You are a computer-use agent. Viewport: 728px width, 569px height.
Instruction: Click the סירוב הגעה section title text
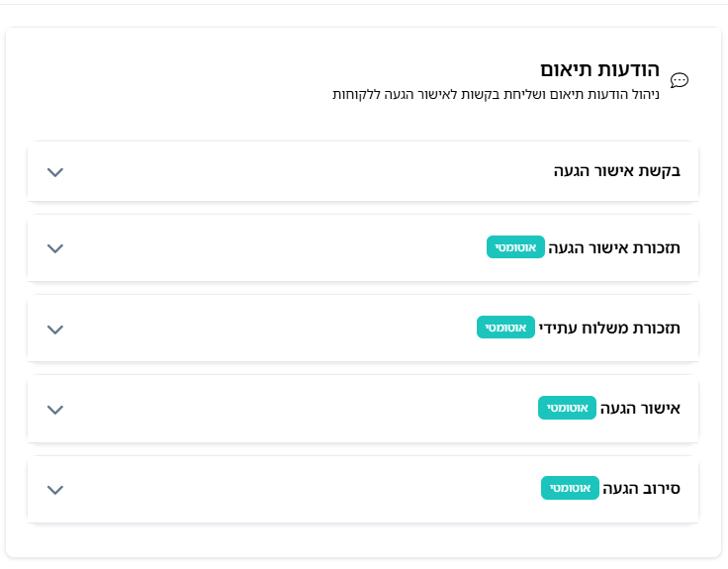click(x=641, y=488)
